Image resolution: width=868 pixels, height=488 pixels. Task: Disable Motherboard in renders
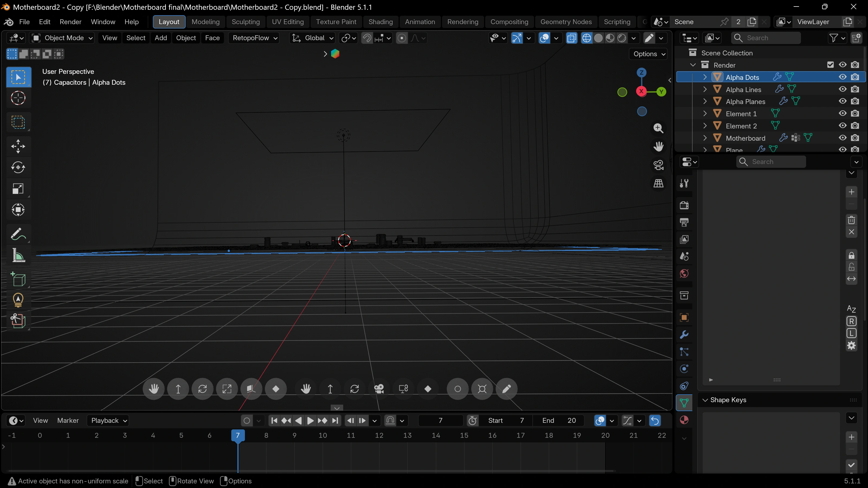pos(855,138)
